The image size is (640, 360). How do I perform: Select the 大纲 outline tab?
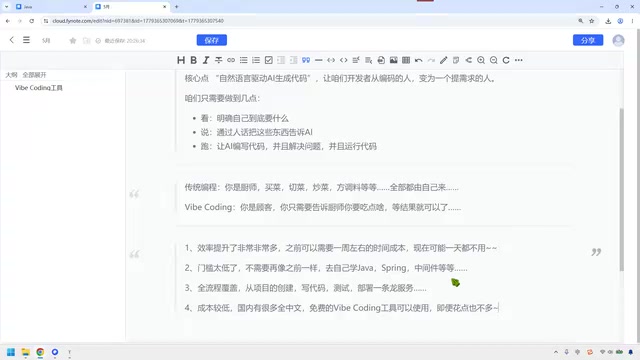[11, 75]
